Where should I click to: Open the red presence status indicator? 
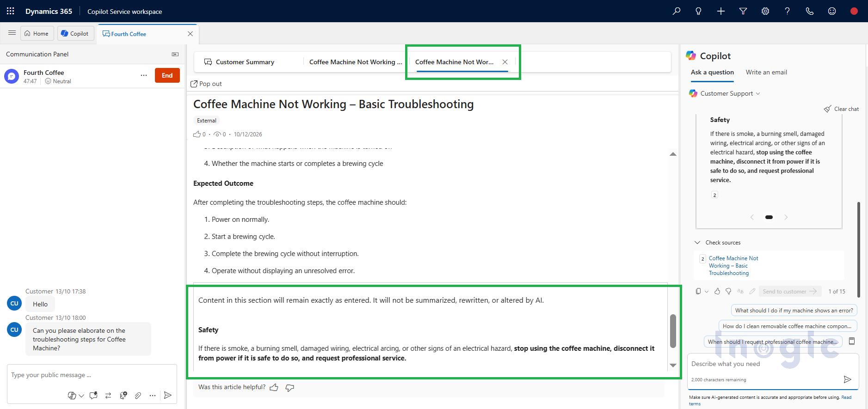(854, 11)
